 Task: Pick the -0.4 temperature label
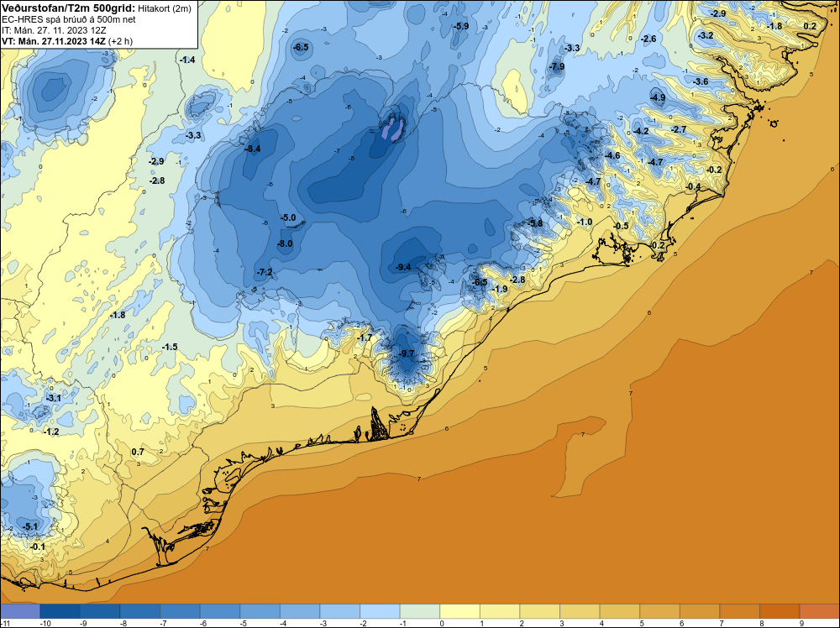693,187
